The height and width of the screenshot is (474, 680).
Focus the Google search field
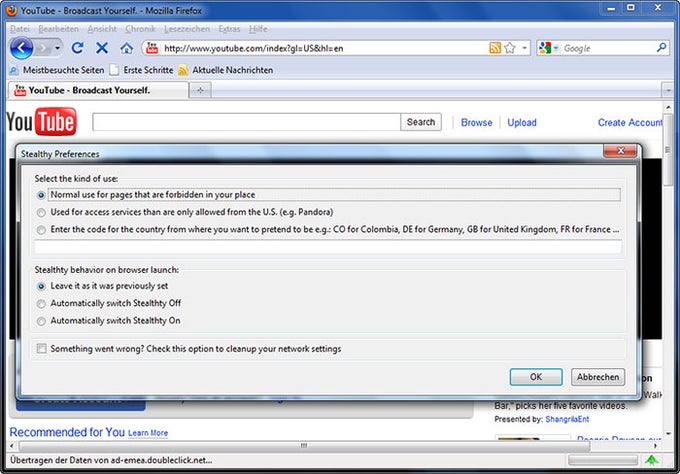coord(608,48)
